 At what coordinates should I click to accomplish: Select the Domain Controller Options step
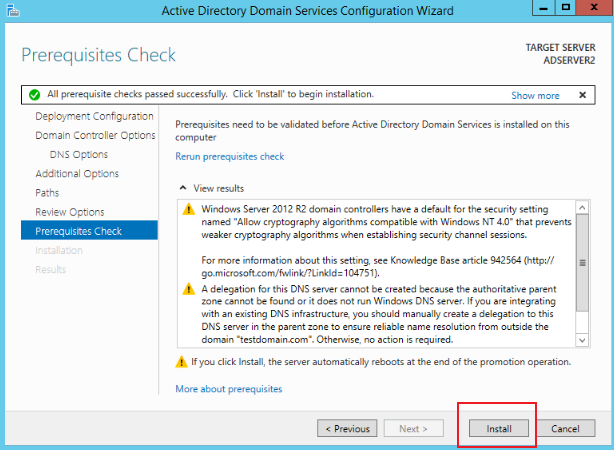pos(95,136)
